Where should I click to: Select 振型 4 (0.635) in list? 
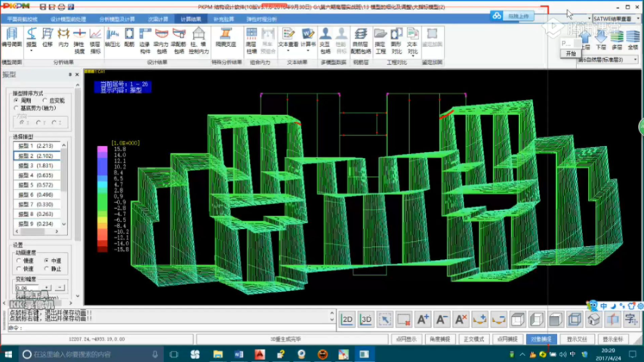point(36,175)
